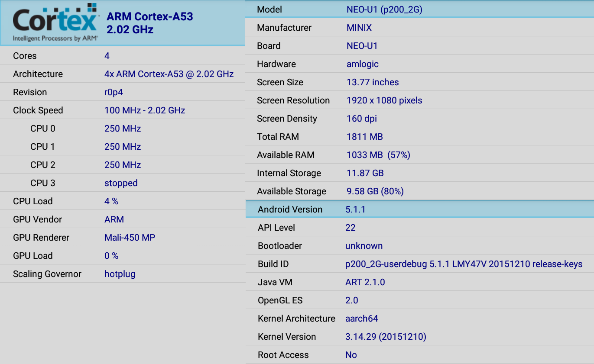Select the Model NEO-U1 header row
Screen dimensions: 594x364
(419, 9)
